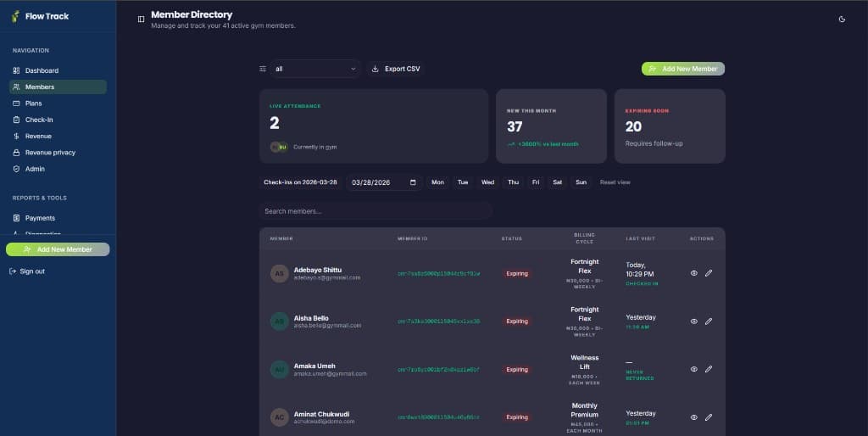View Aminat Chukwudi's details eye icon

[x=693, y=417]
